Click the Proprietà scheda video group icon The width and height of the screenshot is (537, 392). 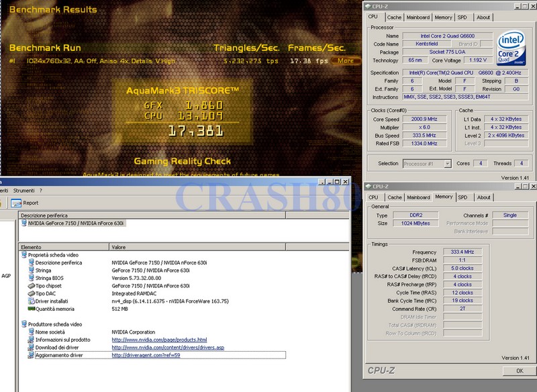pyautogui.click(x=24, y=254)
